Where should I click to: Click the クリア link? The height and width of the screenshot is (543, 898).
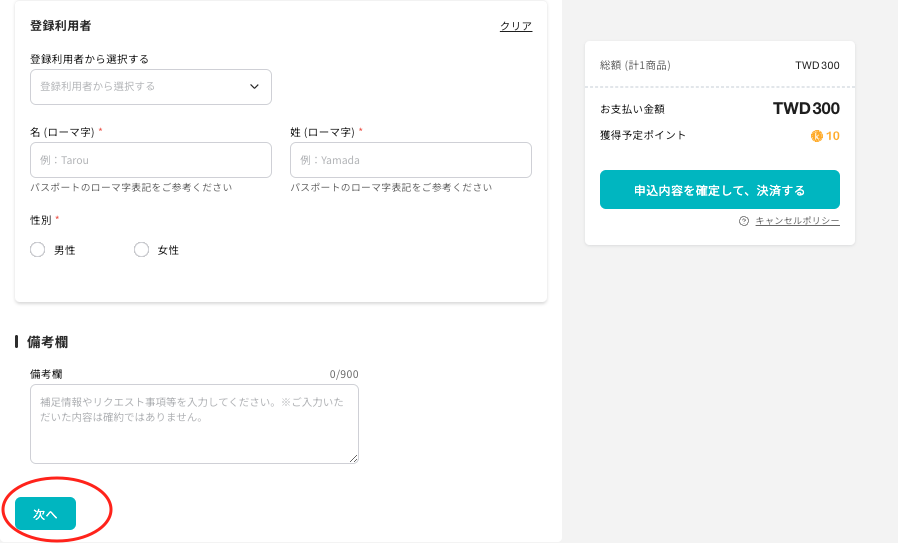pos(516,26)
